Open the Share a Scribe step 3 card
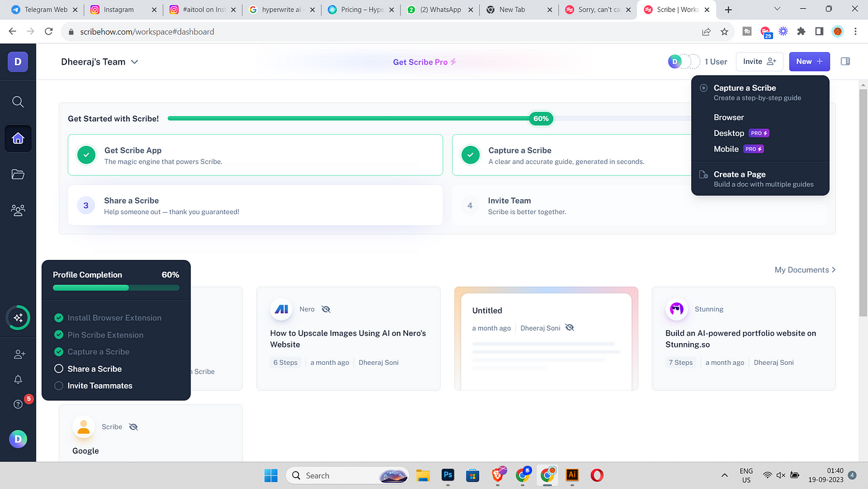The height and width of the screenshot is (489, 868). 255,205
